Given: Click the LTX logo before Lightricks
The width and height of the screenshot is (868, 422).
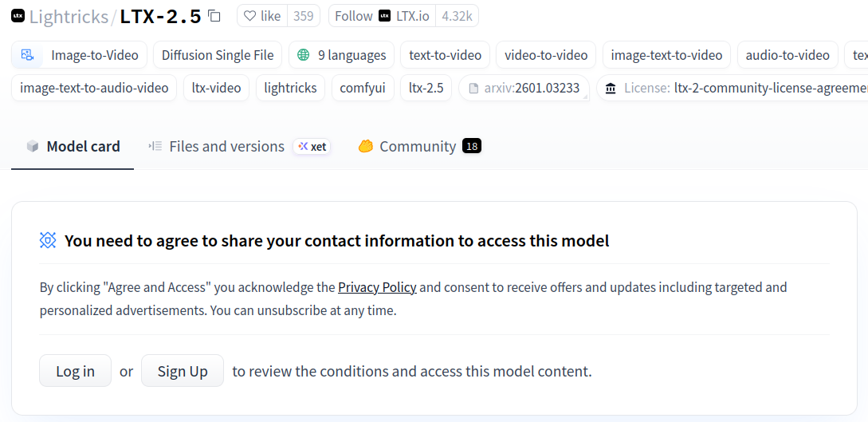Looking at the screenshot, I should [x=18, y=15].
